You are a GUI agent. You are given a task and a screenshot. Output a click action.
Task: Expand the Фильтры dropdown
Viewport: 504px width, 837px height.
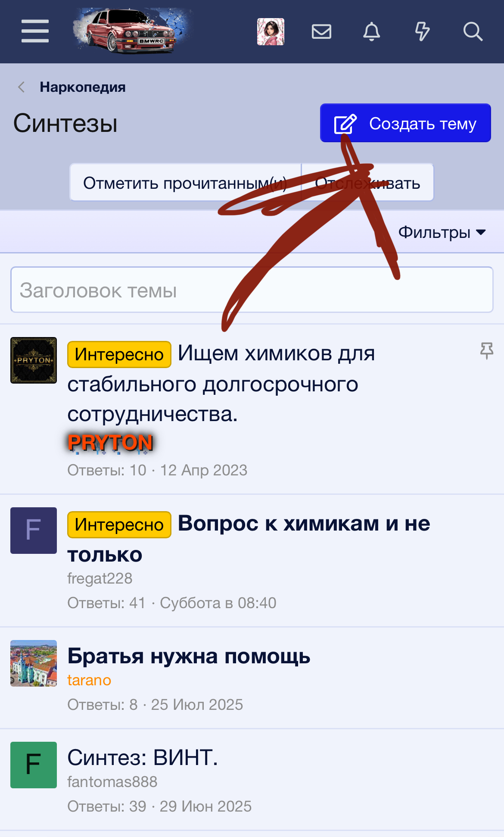[442, 232]
